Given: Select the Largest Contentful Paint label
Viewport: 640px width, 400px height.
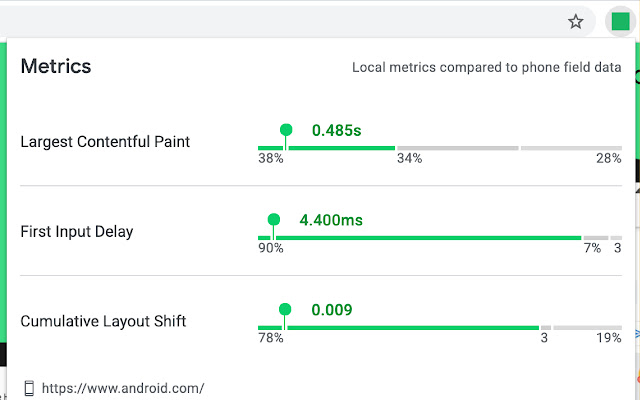Looking at the screenshot, I should click(x=105, y=142).
